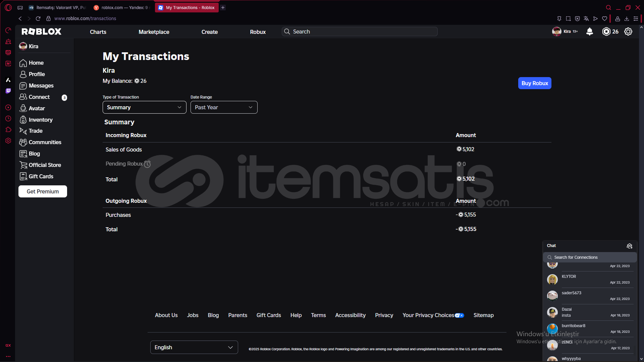The image size is (644, 362).
Task: Open the Marketplace menu
Action: click(x=154, y=32)
